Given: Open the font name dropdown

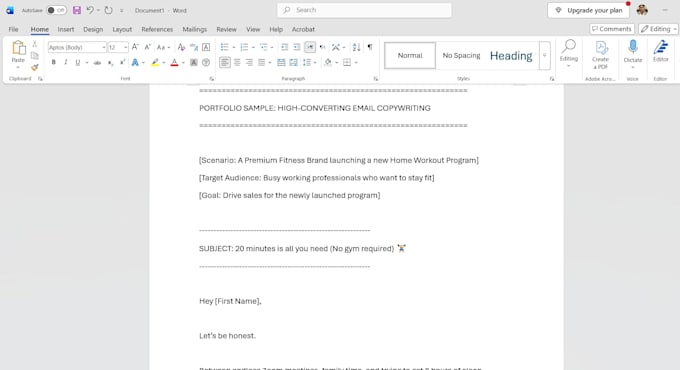Looking at the screenshot, I should pyautogui.click(x=104, y=47).
